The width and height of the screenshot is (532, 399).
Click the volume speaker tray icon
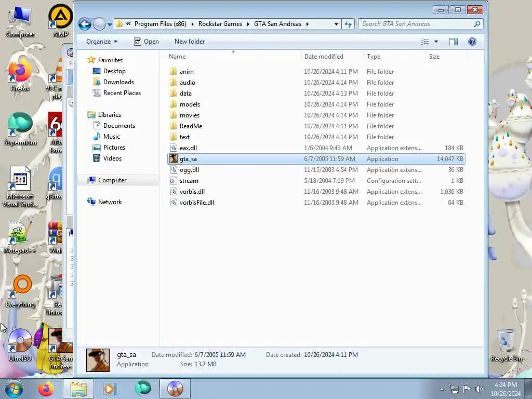tap(479, 389)
